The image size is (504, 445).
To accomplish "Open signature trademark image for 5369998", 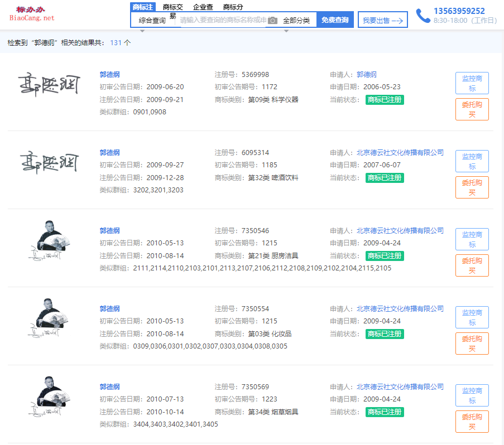I will [x=49, y=85].
